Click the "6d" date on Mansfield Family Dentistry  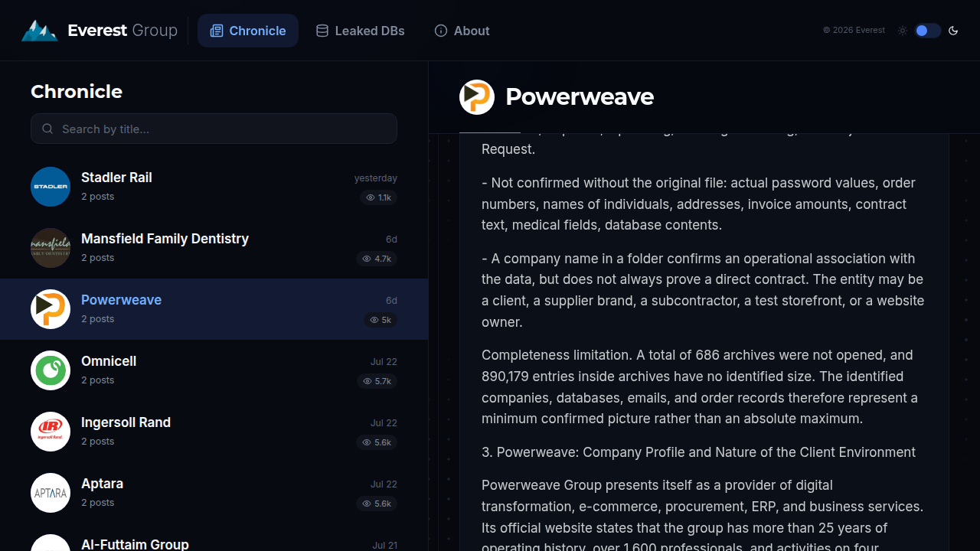pos(391,240)
